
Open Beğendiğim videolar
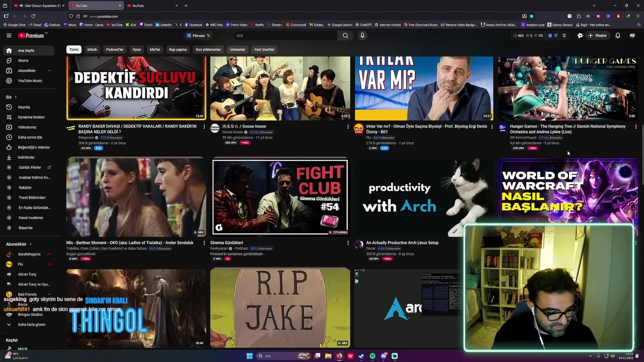[x=28, y=147]
